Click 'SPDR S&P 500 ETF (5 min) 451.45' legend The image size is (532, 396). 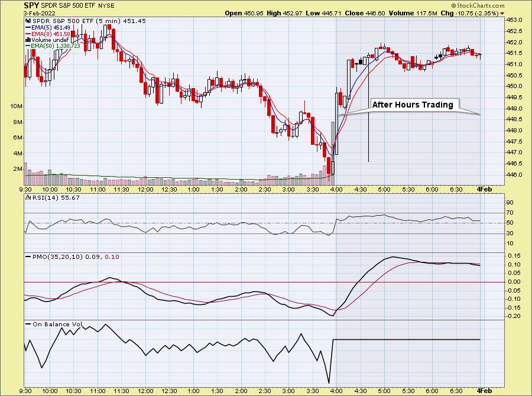(89, 21)
